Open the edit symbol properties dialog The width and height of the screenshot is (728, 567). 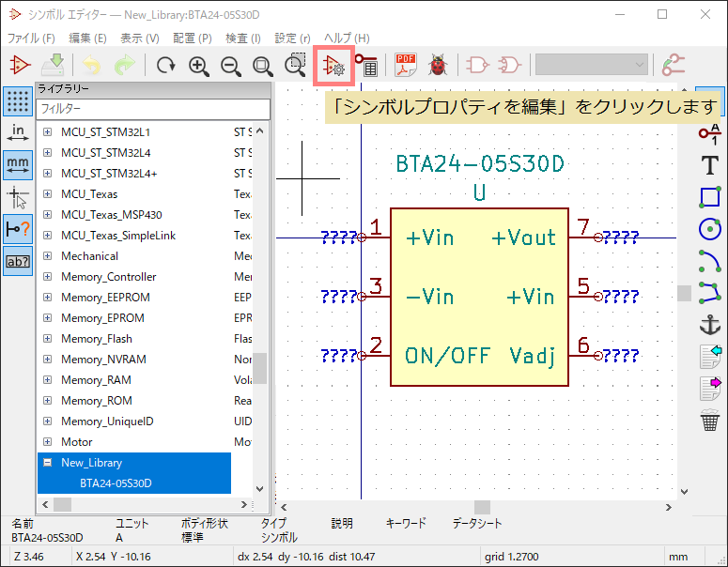click(x=333, y=66)
